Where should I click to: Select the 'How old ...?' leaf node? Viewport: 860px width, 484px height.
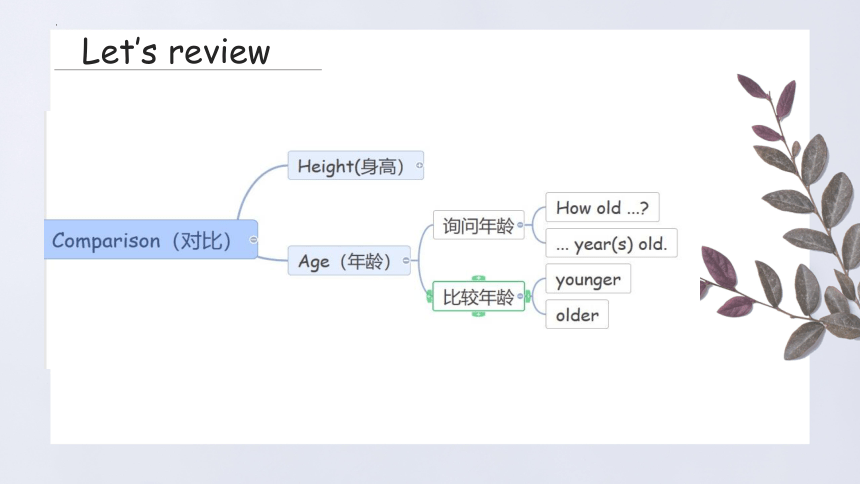tap(602, 207)
